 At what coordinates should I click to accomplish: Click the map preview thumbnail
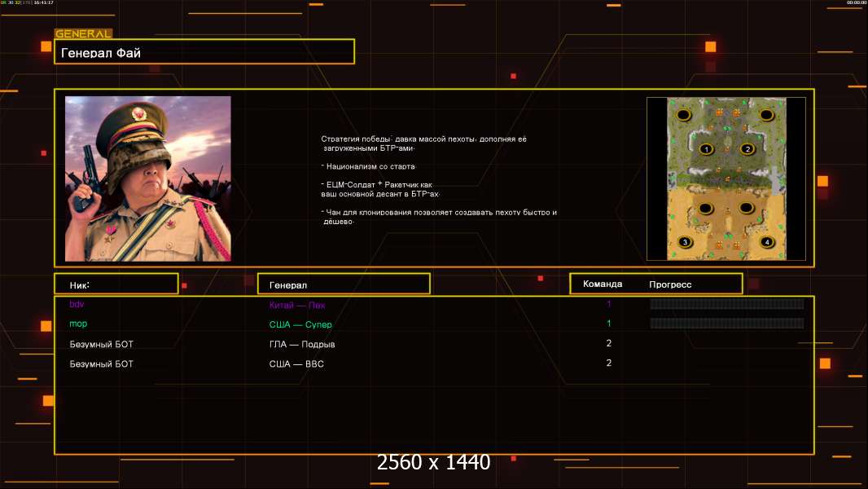[726, 178]
